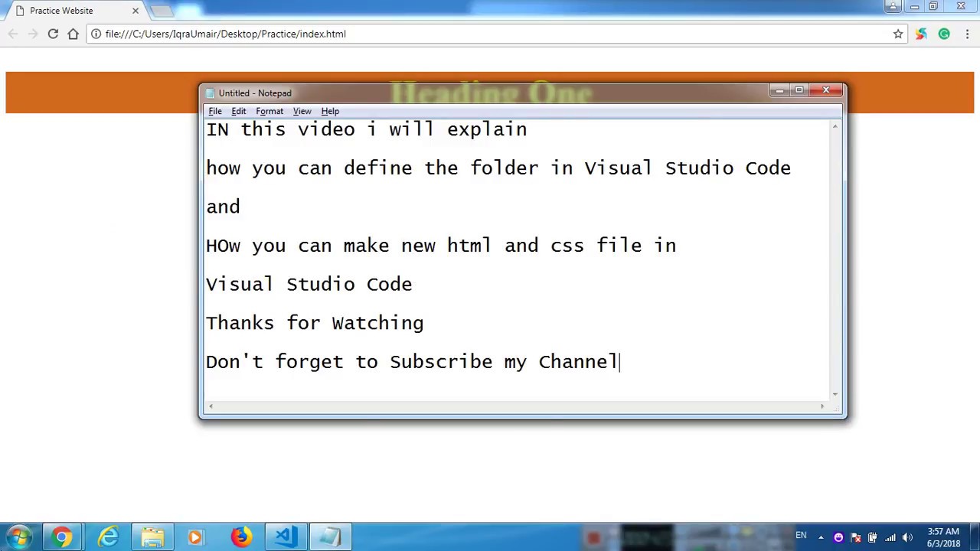
Task: Open the multicolor extension icon beside the star
Action: pyautogui.click(x=921, y=34)
